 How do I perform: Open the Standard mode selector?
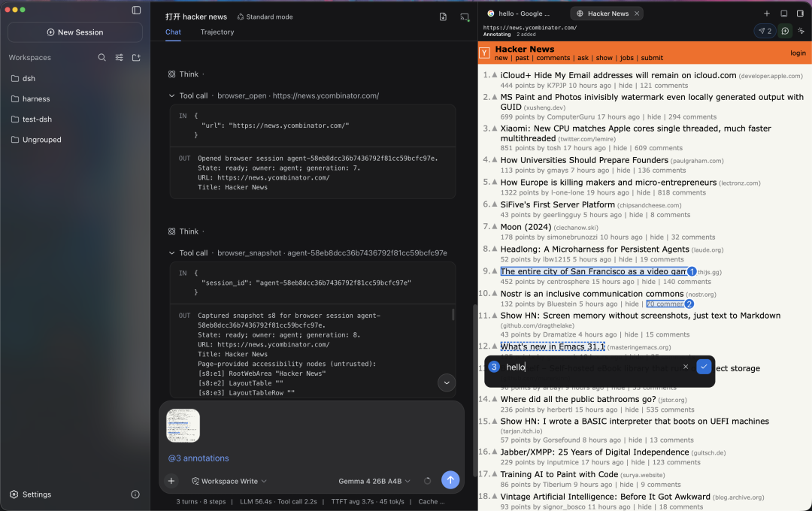coord(265,17)
